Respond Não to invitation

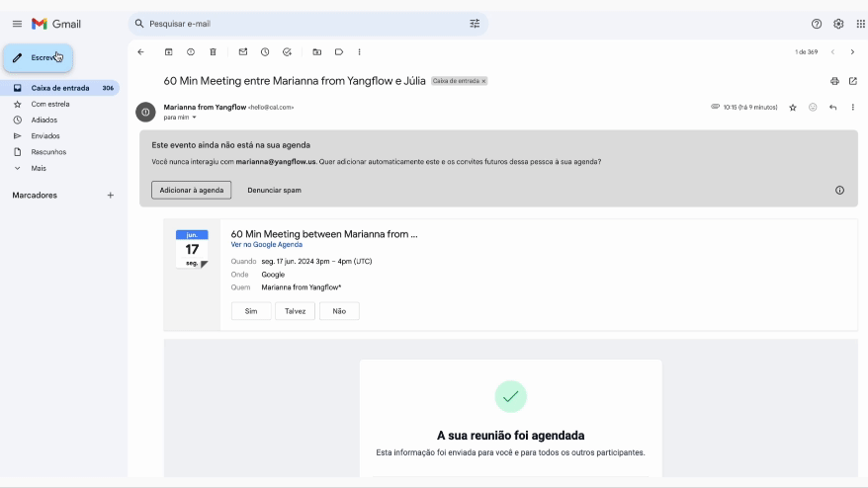click(x=339, y=311)
